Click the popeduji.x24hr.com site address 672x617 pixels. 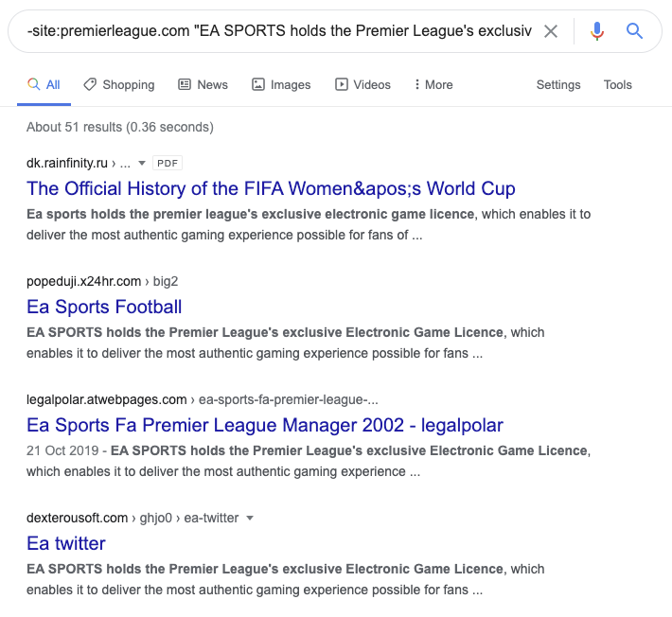(83, 281)
